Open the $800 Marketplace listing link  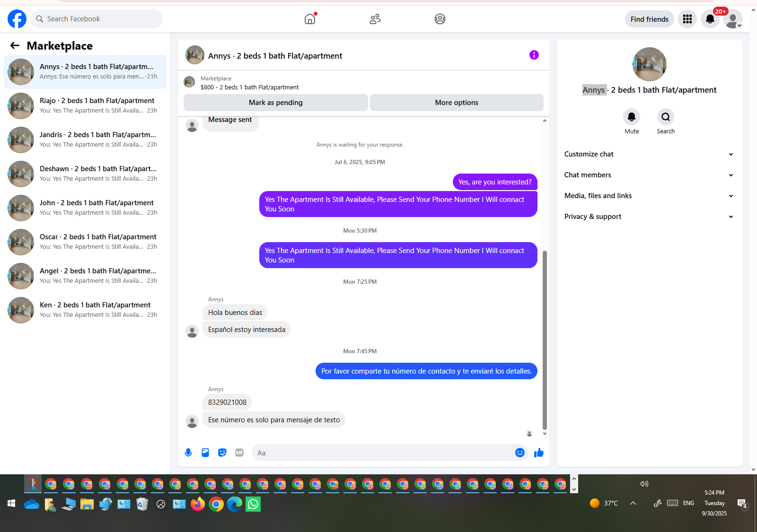(x=249, y=87)
